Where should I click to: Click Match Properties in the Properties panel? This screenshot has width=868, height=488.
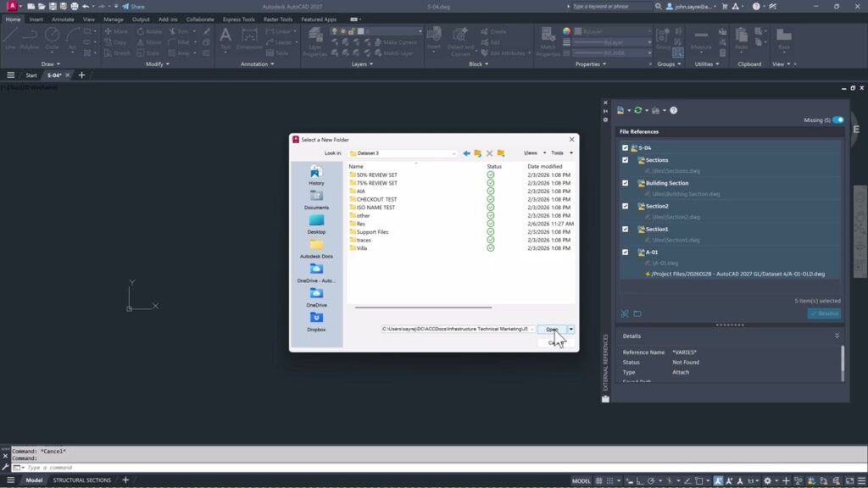[548, 42]
